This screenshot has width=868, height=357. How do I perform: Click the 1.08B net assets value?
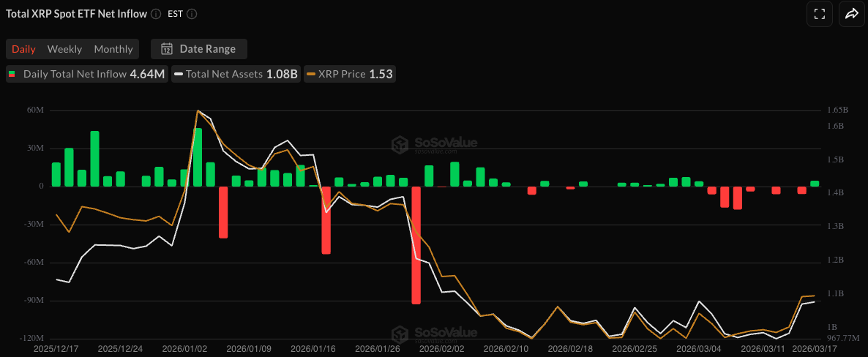coord(283,74)
